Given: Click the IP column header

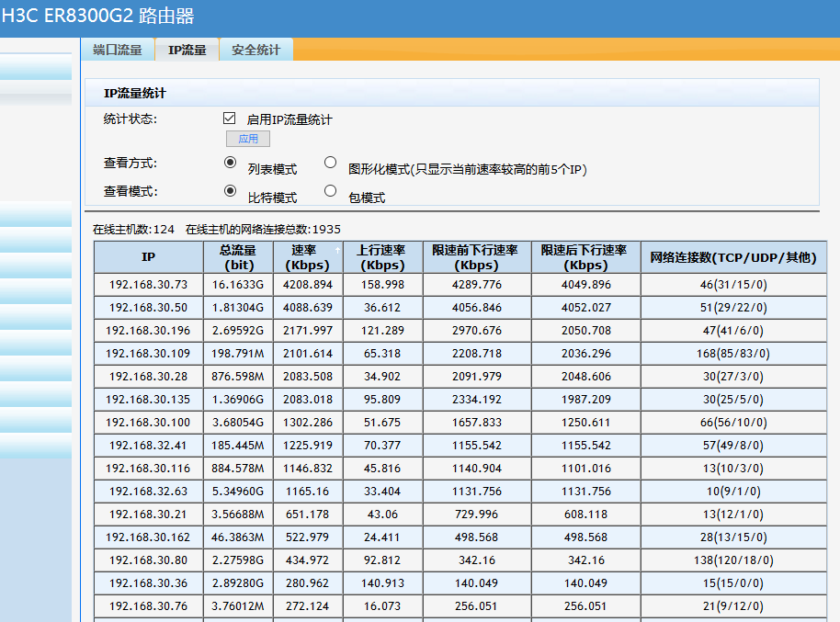Looking at the screenshot, I should pyautogui.click(x=148, y=257).
